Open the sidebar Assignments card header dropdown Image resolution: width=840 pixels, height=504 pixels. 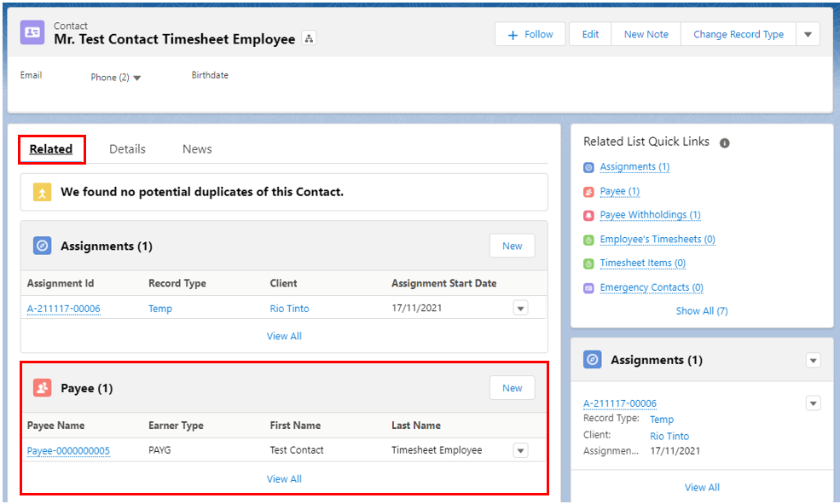(x=814, y=361)
